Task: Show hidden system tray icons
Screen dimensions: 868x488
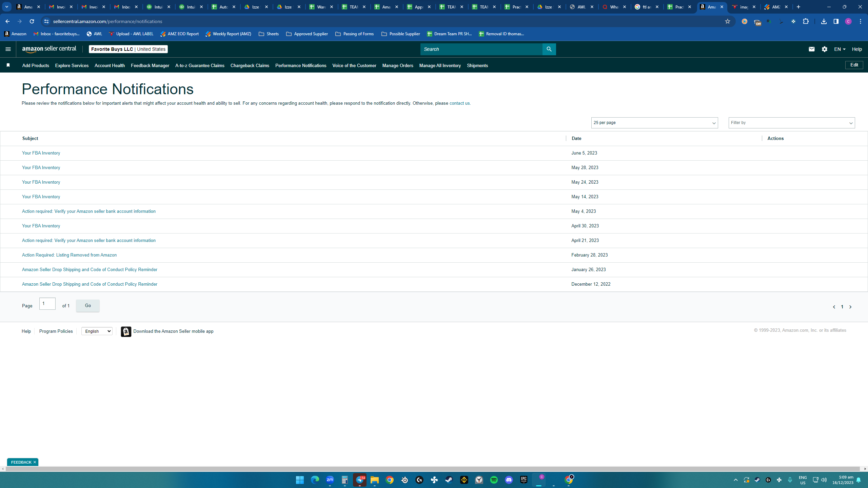Action: [x=735, y=480]
